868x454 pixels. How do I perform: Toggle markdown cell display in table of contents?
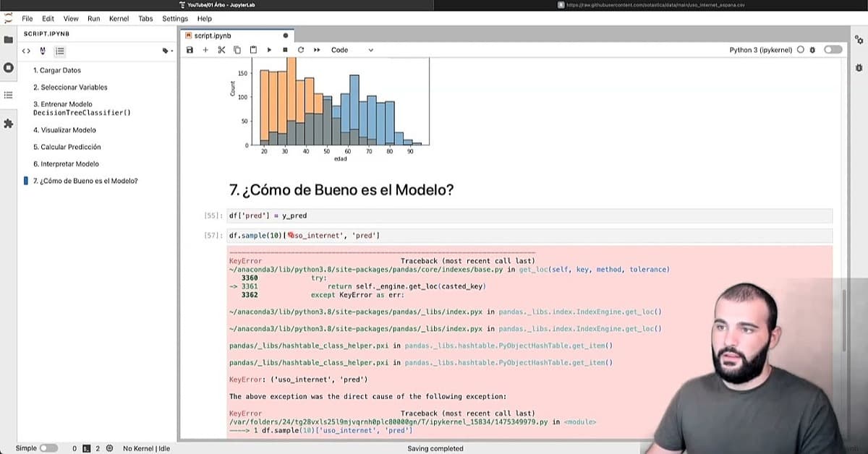click(x=43, y=51)
